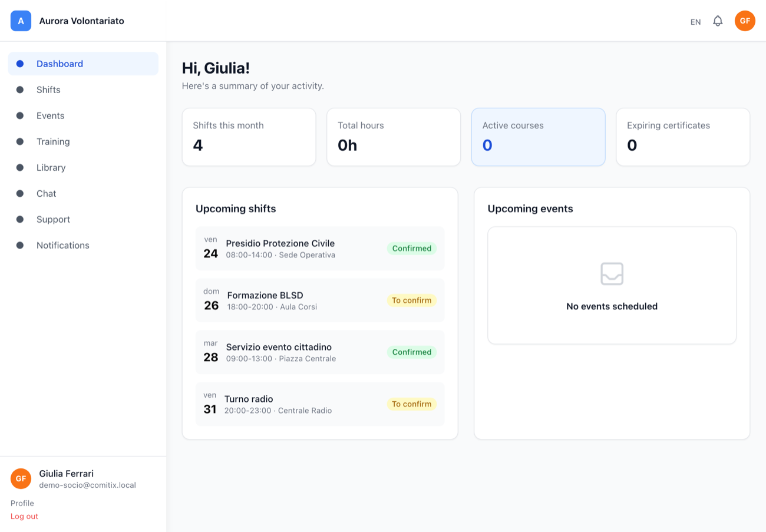Click the demo-socio@comitix.local email

87,485
